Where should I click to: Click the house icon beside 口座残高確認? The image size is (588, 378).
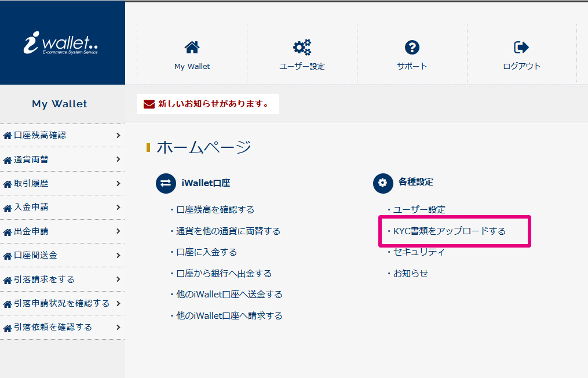[x=8, y=136]
